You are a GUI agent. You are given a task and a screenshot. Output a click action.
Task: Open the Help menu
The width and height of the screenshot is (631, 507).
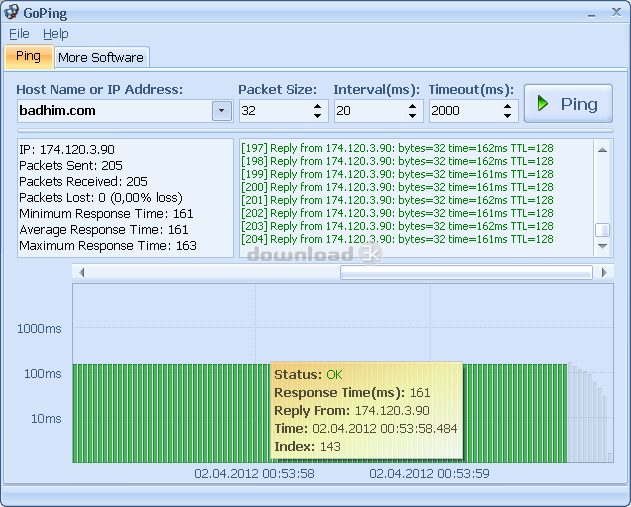tap(55, 34)
